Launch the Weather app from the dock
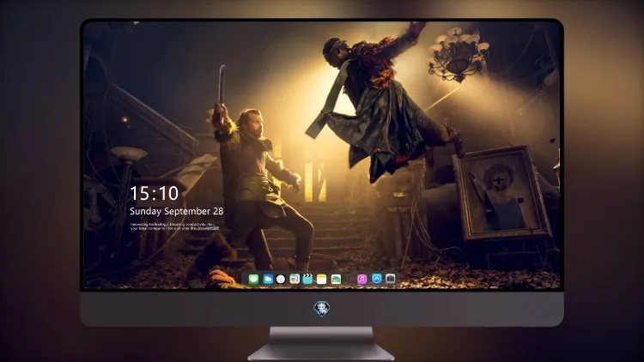Image resolution: width=644 pixels, height=362 pixels. pyautogui.click(x=268, y=279)
